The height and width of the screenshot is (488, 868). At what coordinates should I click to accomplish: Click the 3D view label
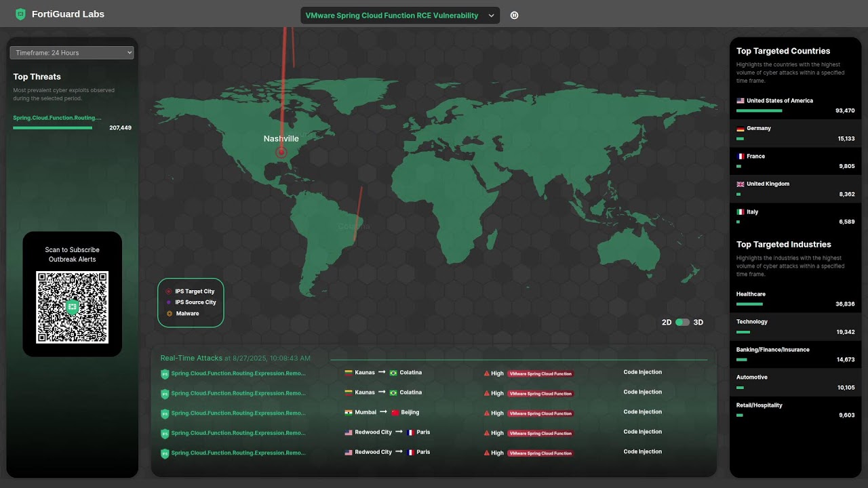[x=698, y=323]
